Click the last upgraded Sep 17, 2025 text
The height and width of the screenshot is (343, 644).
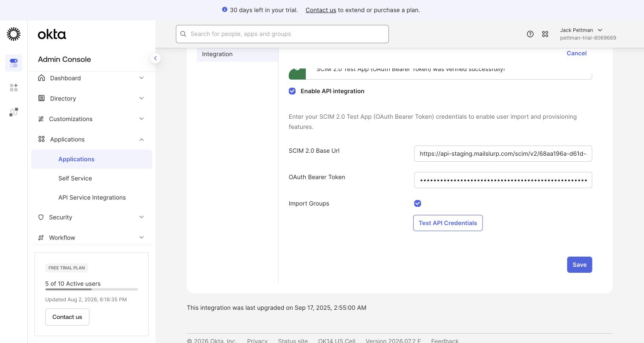[x=276, y=308]
